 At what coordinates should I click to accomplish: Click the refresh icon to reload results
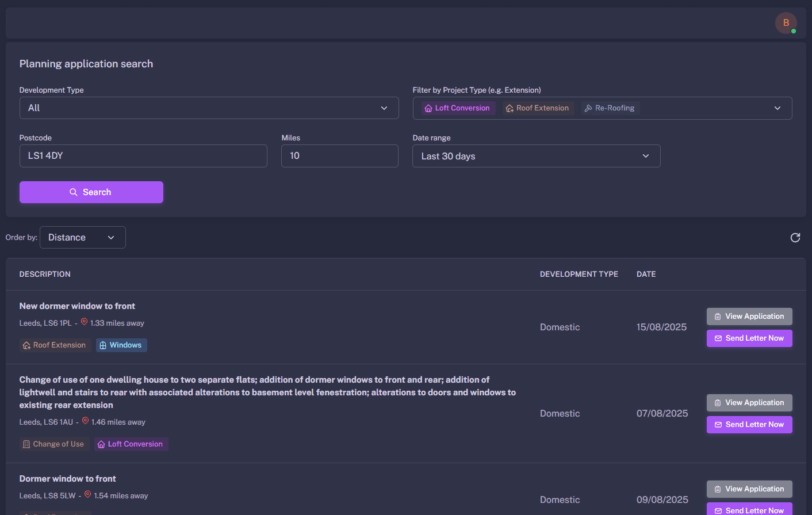795,237
